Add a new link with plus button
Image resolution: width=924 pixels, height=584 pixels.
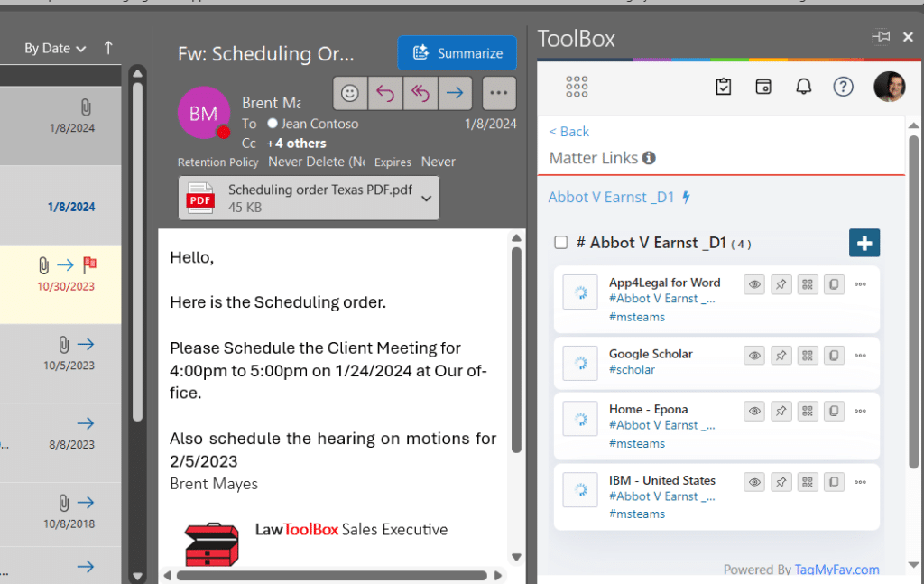tap(864, 243)
